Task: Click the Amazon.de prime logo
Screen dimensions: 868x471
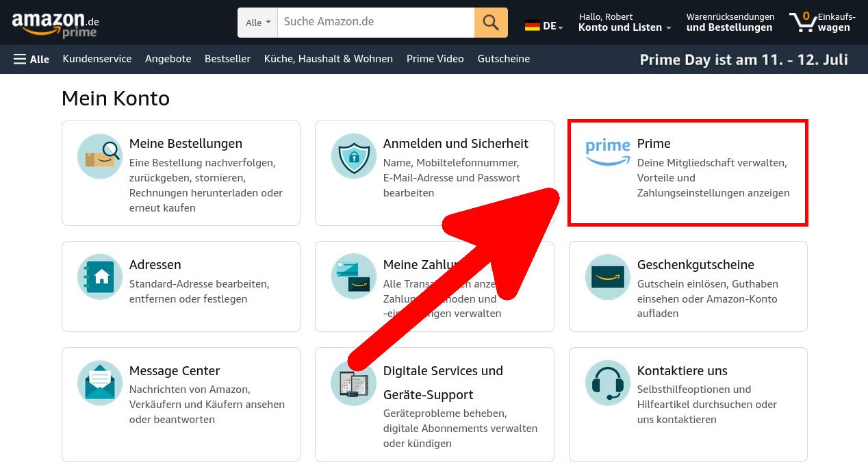Action: point(55,24)
